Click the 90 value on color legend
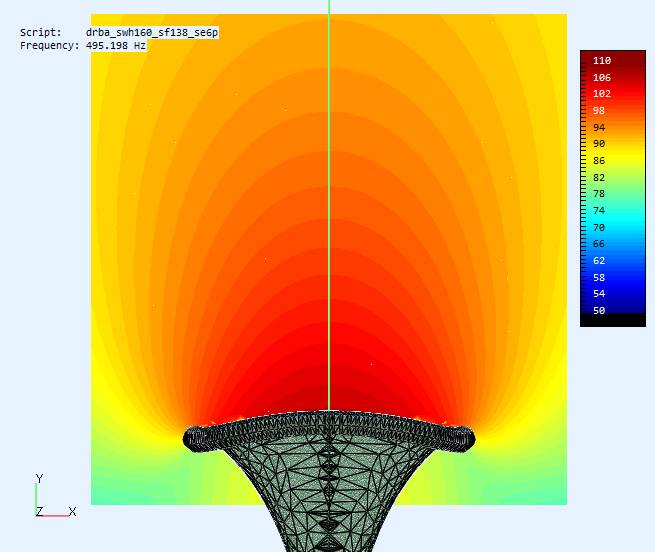Viewport: 655px width, 552px height. tap(599, 144)
